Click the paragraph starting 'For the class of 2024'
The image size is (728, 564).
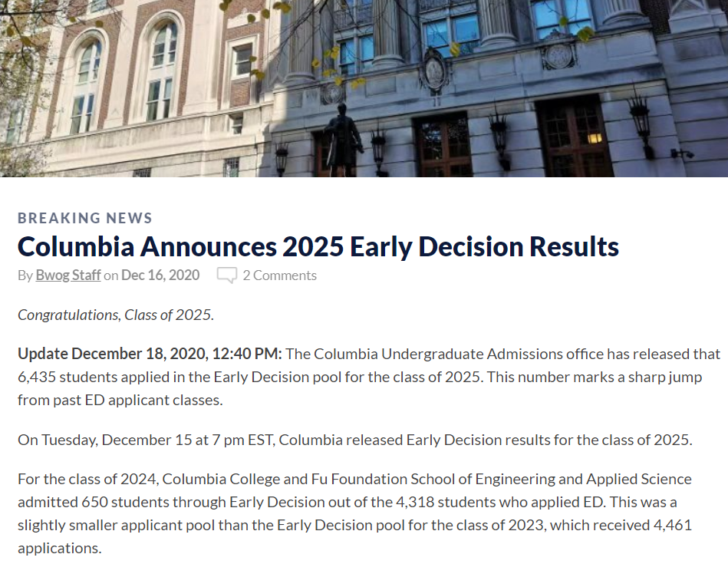(354, 513)
